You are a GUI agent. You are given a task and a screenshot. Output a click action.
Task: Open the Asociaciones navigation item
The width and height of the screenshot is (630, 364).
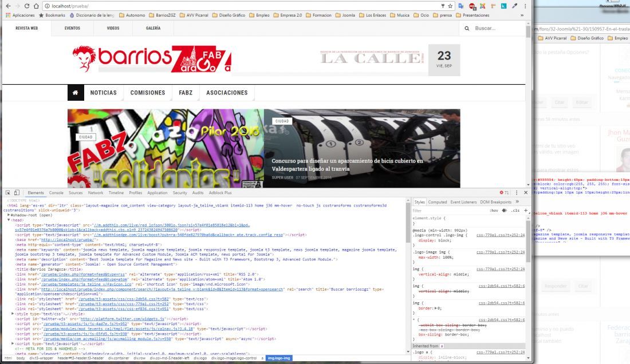[227, 93]
